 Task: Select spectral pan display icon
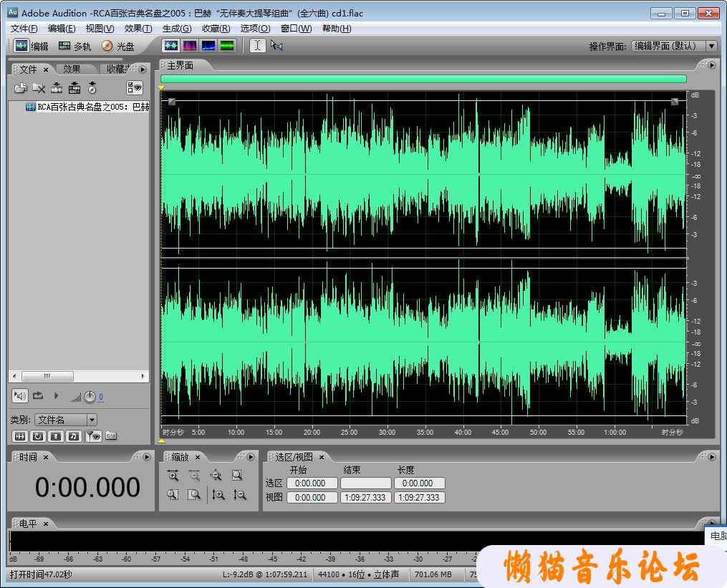tap(208, 45)
